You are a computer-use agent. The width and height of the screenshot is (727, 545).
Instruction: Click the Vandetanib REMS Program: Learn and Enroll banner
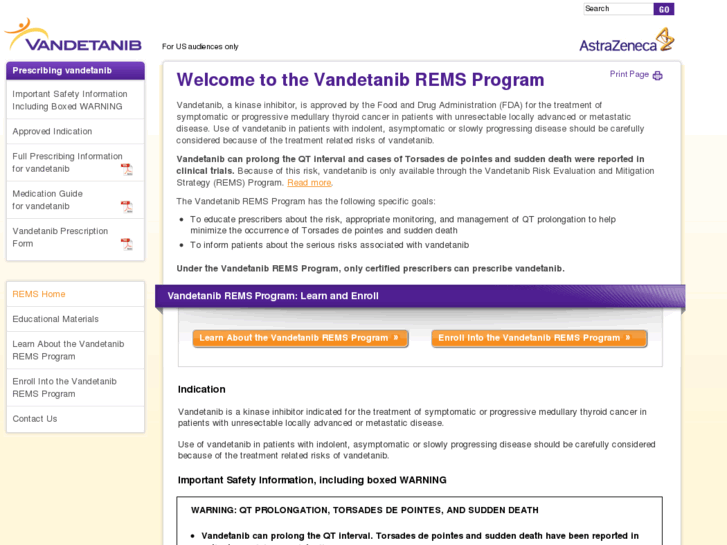420,296
